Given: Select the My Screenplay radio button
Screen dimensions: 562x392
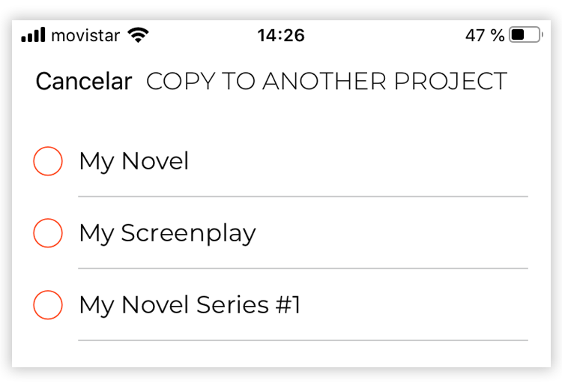Looking at the screenshot, I should 48,233.
